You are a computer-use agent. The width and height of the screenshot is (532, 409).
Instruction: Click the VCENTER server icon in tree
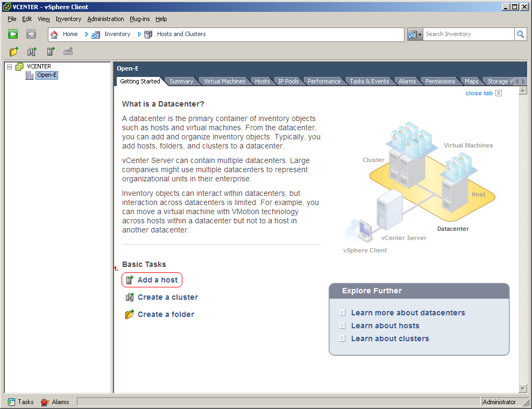(19, 67)
